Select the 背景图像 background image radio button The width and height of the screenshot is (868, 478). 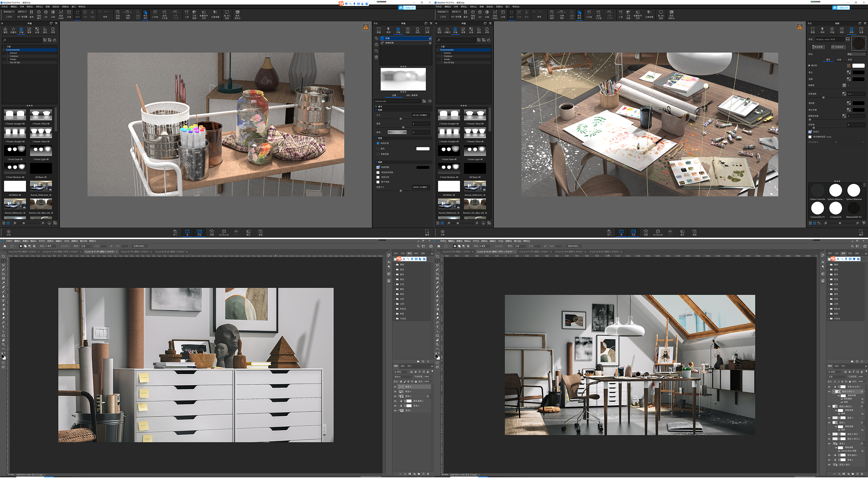[378, 154]
